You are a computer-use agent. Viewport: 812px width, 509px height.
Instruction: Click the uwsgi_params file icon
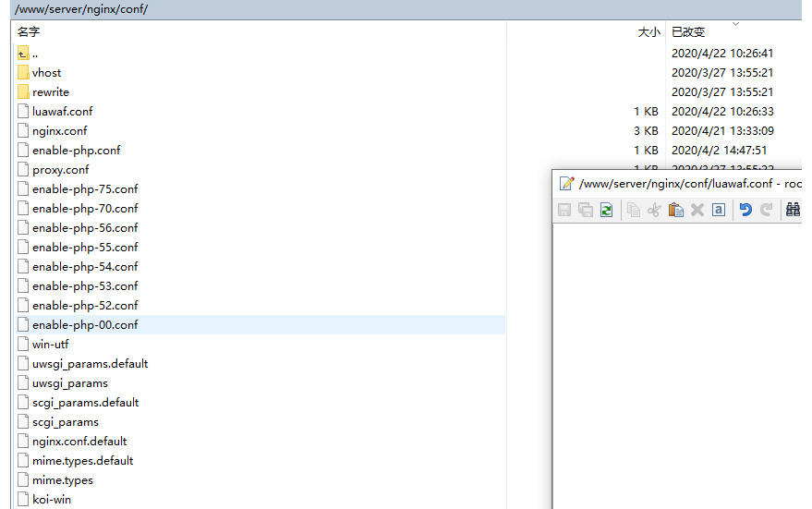click(23, 383)
